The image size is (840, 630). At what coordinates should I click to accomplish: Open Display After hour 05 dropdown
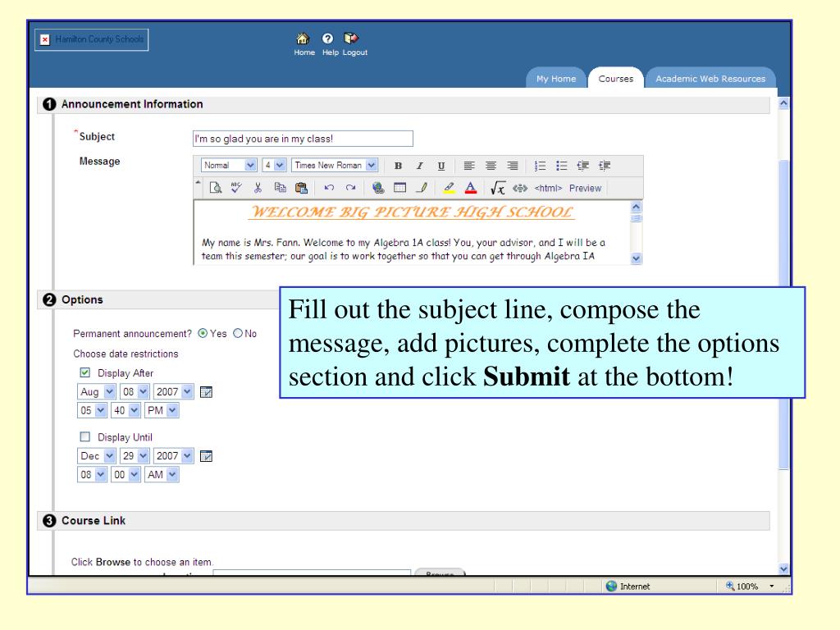tap(92, 410)
